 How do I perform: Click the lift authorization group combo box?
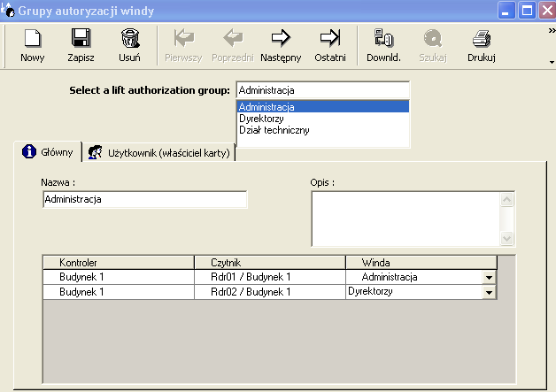322,90
